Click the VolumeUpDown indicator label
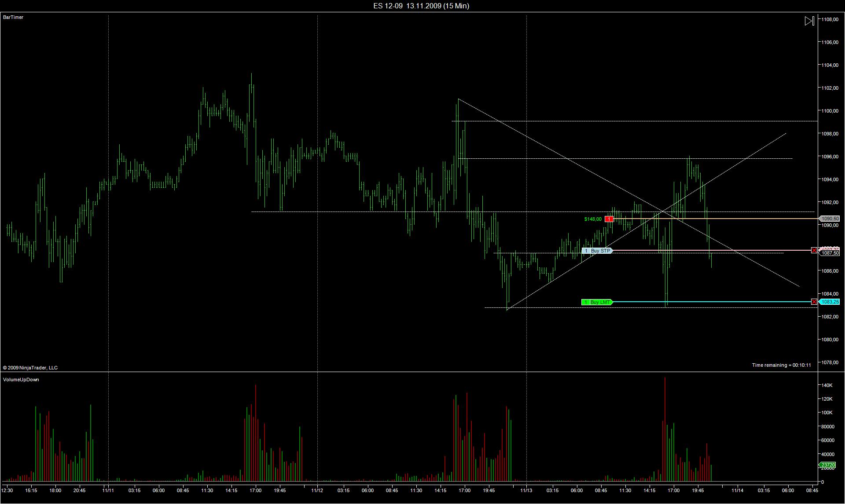This screenshot has width=845, height=504. click(x=21, y=380)
